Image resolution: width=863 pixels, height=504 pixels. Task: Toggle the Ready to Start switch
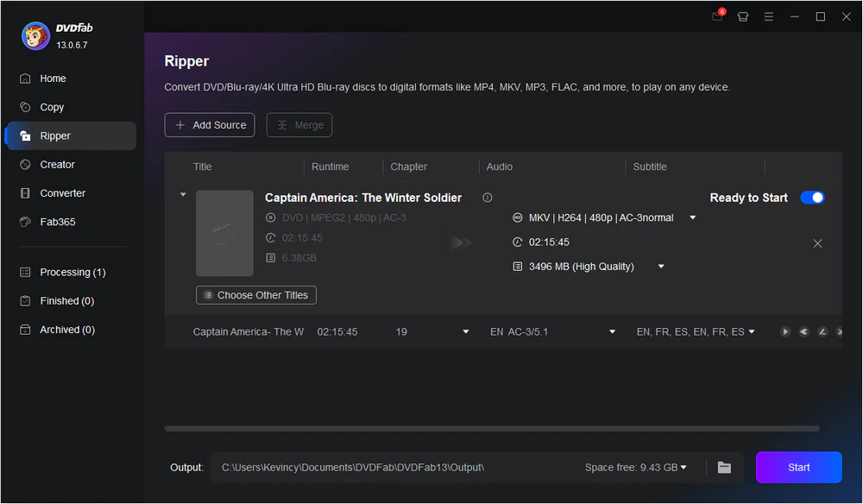coord(812,198)
